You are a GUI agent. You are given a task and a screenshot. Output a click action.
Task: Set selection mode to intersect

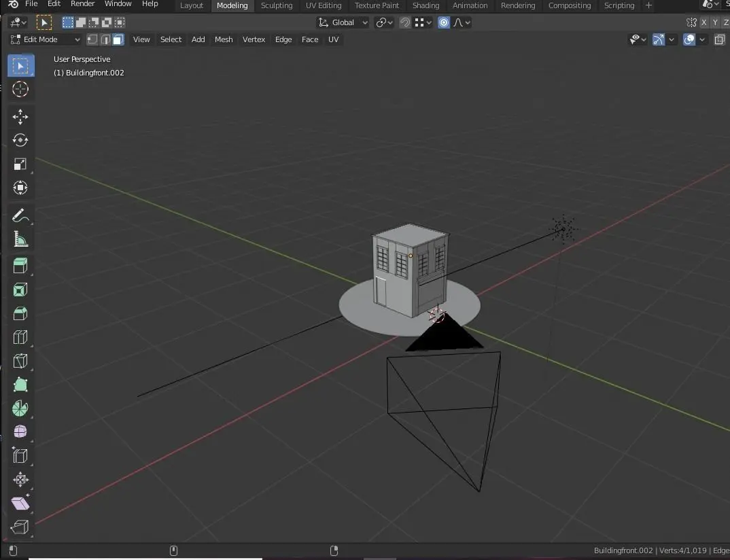pos(120,22)
